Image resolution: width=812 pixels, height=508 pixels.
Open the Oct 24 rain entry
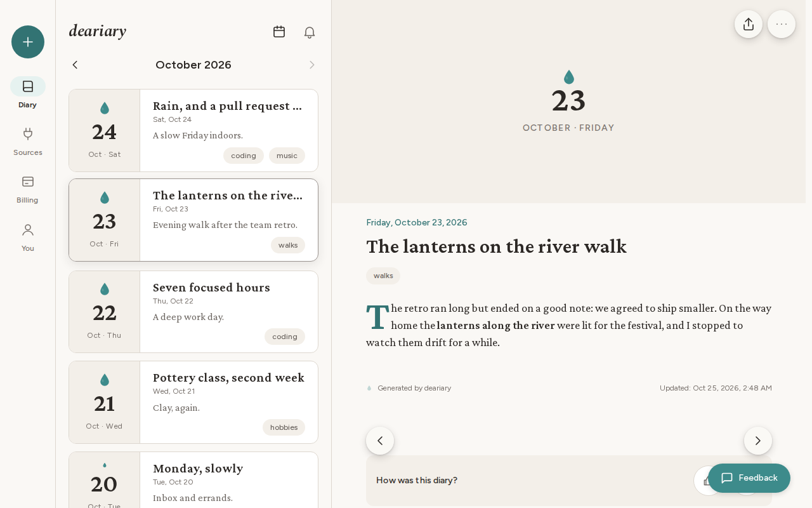tap(193, 130)
